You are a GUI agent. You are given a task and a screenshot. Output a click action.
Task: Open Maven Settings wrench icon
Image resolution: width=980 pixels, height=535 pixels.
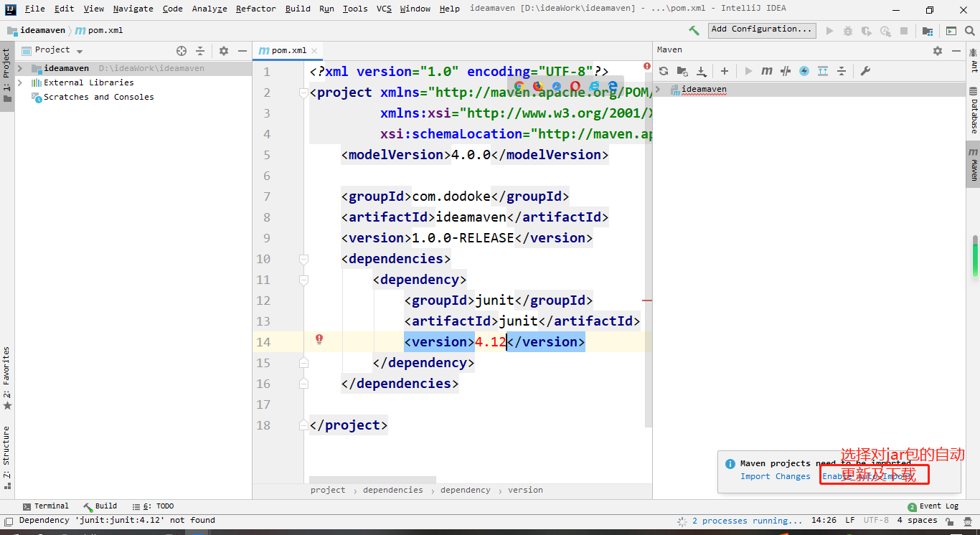click(865, 71)
